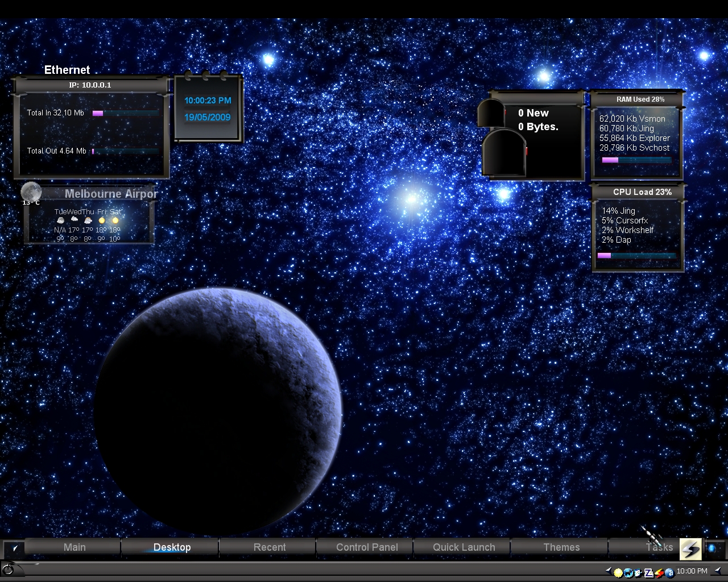Viewport: 728px width, 582px height.
Task: Click Saturday's sunny weather icon
Action: click(115, 220)
